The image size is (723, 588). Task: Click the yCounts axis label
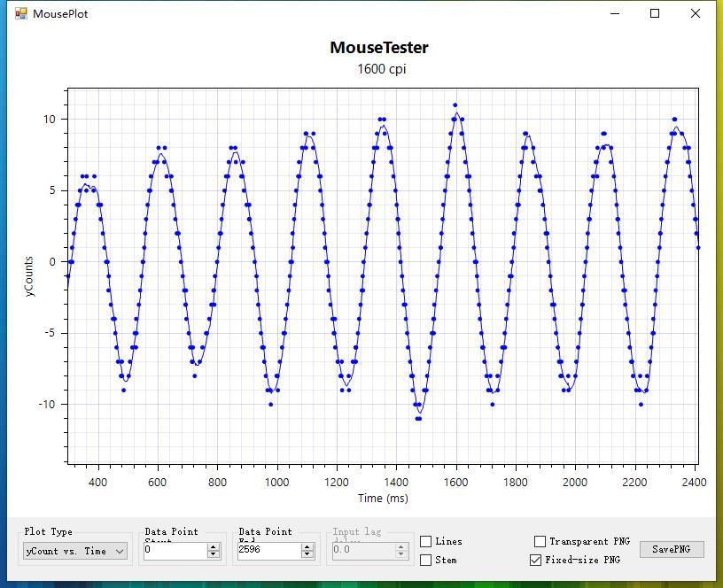29,276
